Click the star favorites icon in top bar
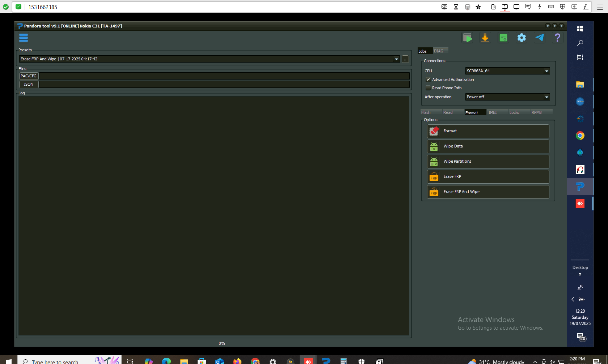 [x=478, y=7]
